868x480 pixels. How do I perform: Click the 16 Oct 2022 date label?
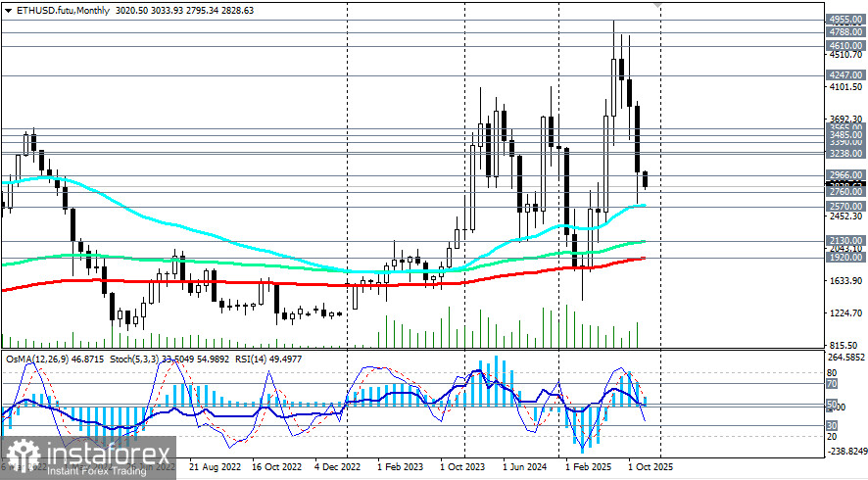pos(277,466)
